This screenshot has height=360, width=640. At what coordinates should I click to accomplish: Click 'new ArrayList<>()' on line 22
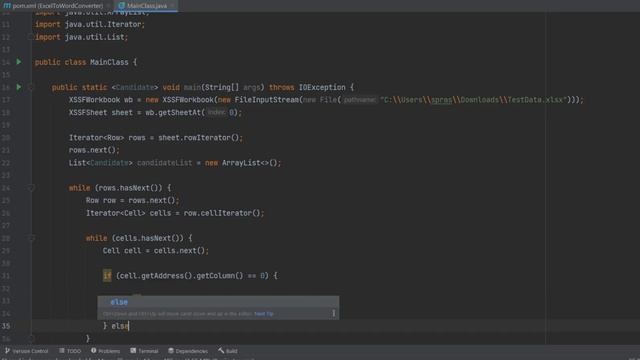pos(241,163)
